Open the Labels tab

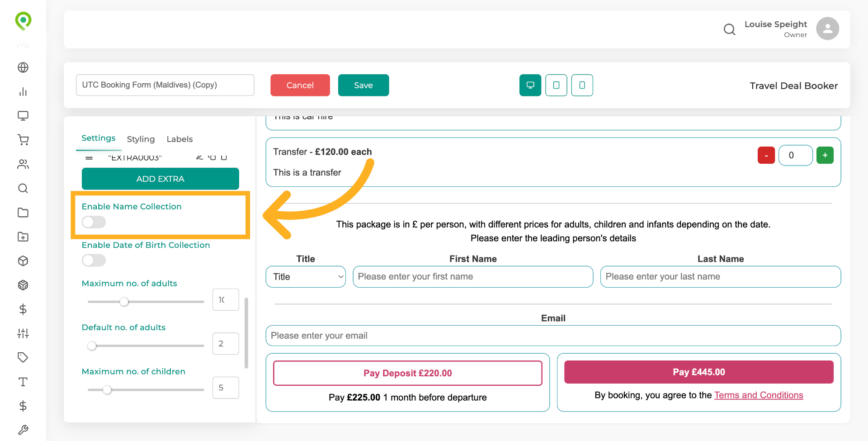tap(179, 139)
